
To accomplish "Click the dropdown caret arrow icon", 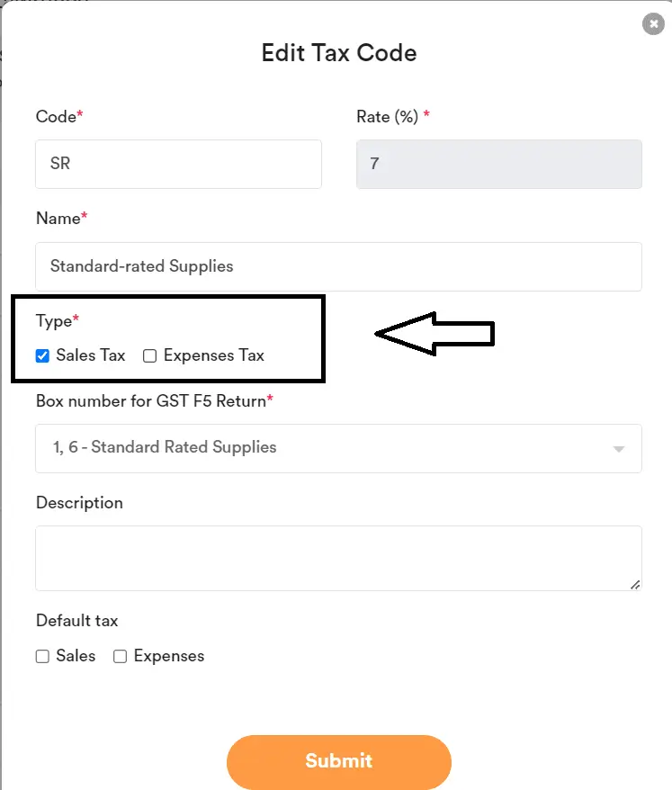I will [618, 448].
